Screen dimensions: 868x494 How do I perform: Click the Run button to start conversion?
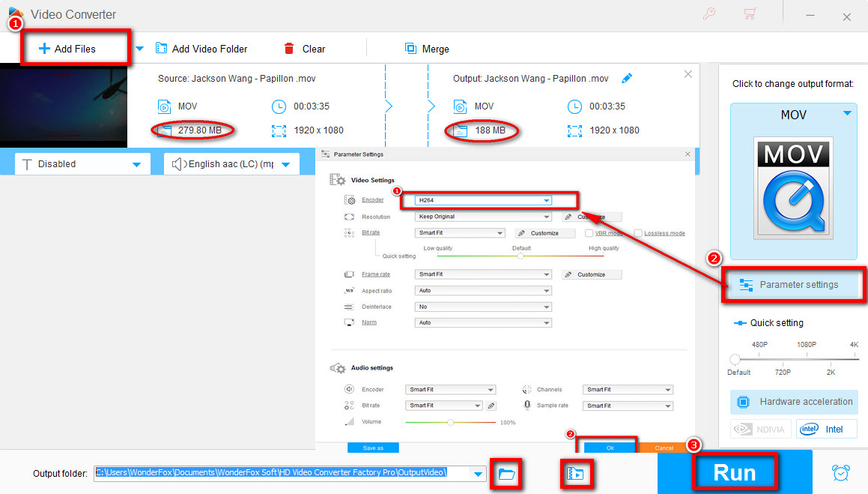pos(735,472)
